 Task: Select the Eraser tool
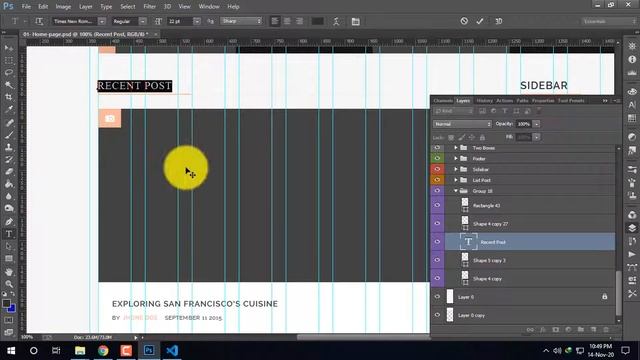click(9, 172)
